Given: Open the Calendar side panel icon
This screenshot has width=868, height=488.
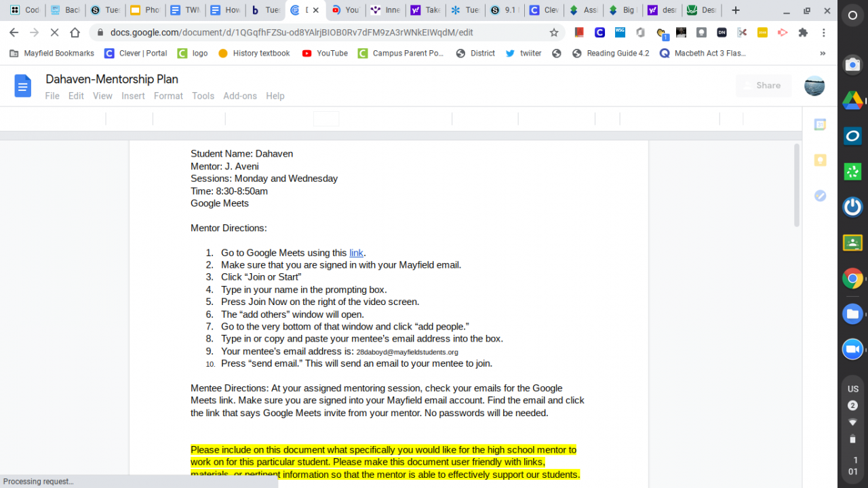Looking at the screenshot, I should [x=820, y=125].
